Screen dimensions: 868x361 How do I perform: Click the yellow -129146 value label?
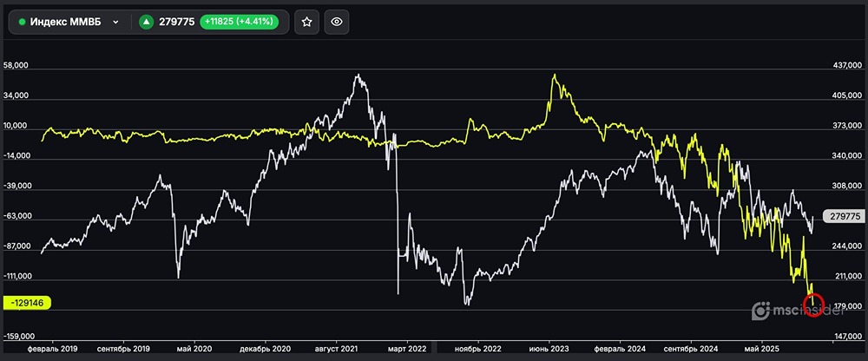coord(27,303)
